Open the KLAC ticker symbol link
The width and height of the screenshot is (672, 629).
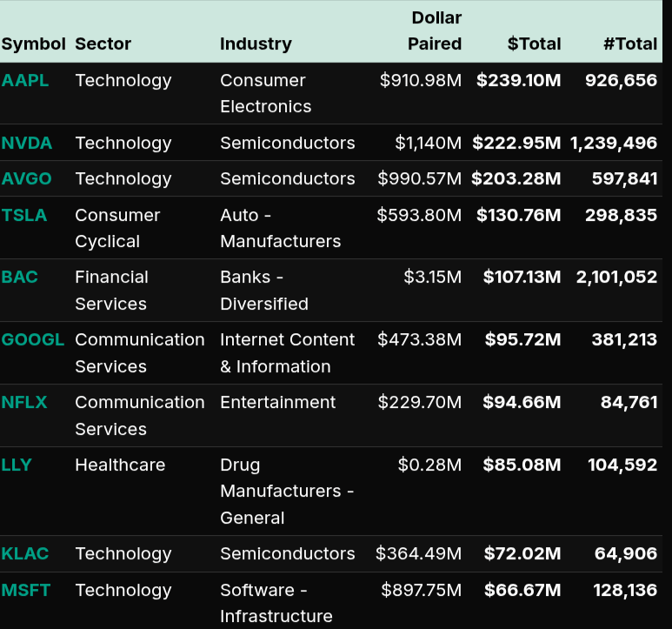pyautogui.click(x=25, y=553)
